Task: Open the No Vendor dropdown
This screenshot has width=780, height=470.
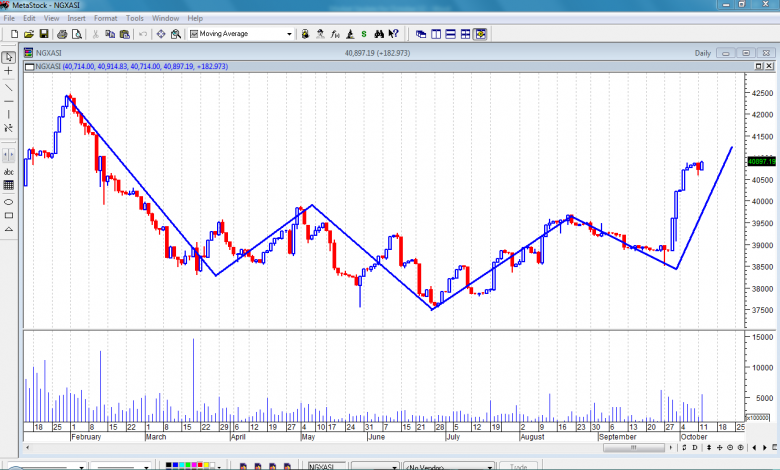Action: (x=448, y=467)
